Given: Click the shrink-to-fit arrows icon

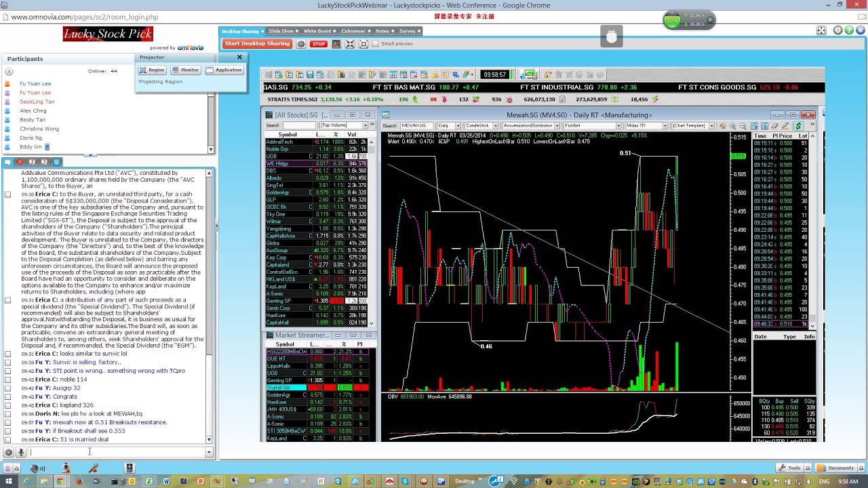Looking at the screenshot, I should [350, 44].
